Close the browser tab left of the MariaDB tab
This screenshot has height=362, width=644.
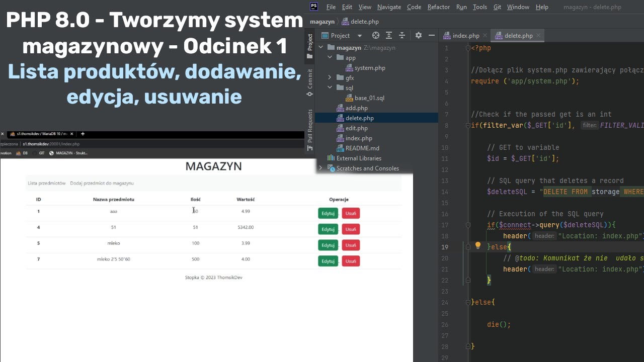click(2, 134)
